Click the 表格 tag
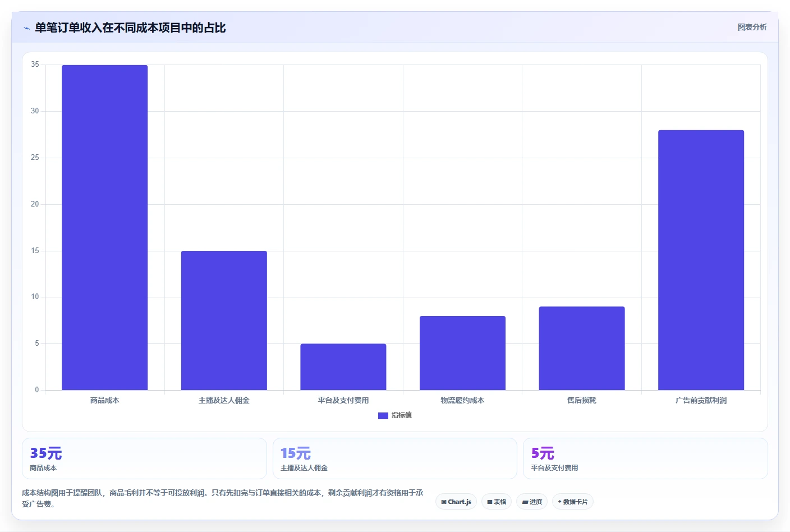This screenshot has height=532, width=790. click(497, 502)
